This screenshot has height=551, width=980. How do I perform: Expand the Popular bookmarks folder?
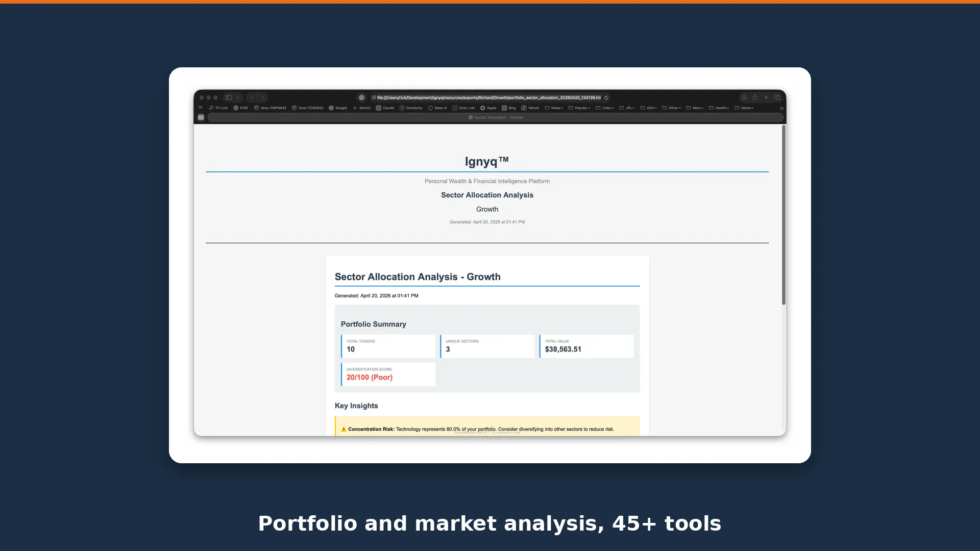pos(579,108)
